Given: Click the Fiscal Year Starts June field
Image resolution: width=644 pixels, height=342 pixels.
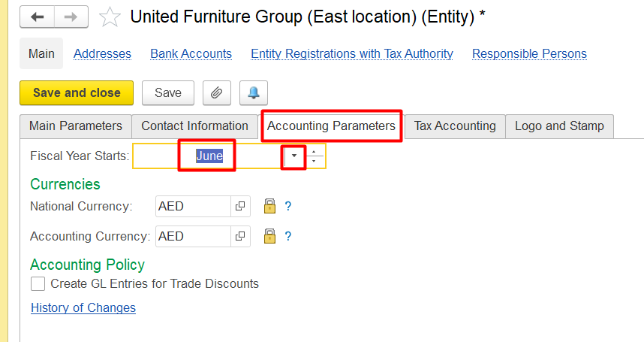Looking at the screenshot, I should [209, 156].
